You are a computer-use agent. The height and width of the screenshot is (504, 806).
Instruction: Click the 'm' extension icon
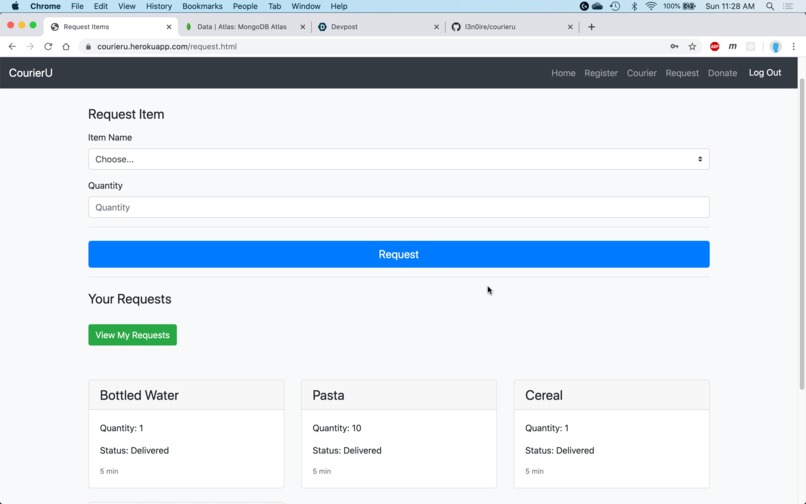tap(732, 46)
